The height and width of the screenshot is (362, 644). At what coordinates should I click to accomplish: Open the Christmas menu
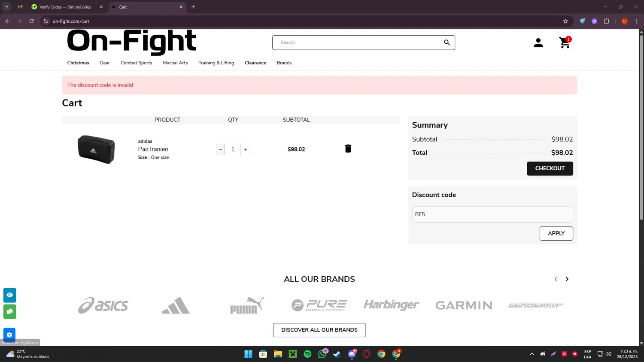pyautogui.click(x=78, y=63)
